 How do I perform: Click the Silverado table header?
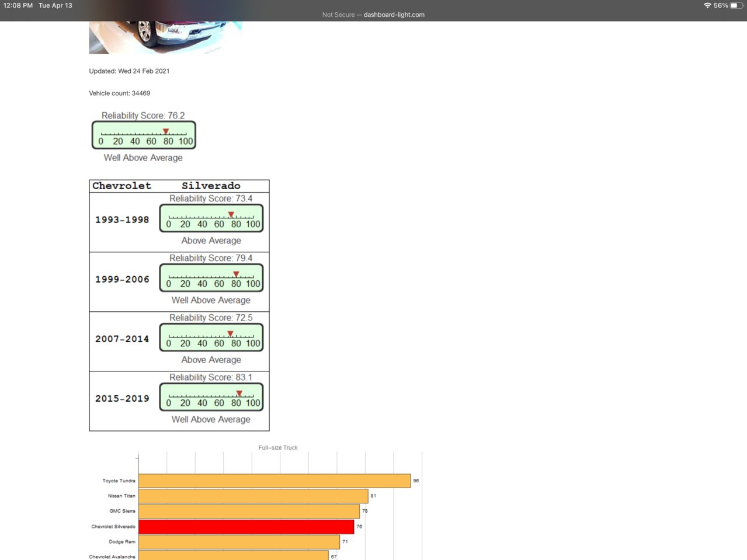tap(211, 186)
